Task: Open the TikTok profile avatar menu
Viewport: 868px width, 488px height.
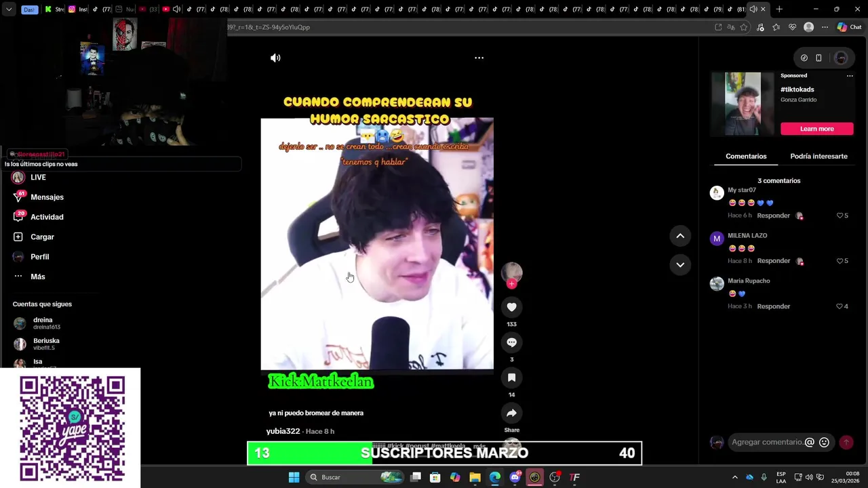Action: [x=841, y=58]
